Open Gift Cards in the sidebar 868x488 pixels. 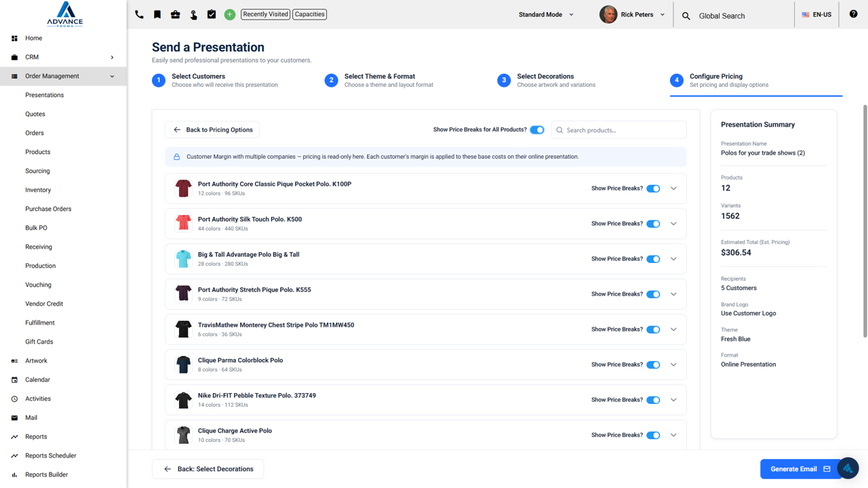[39, 342]
